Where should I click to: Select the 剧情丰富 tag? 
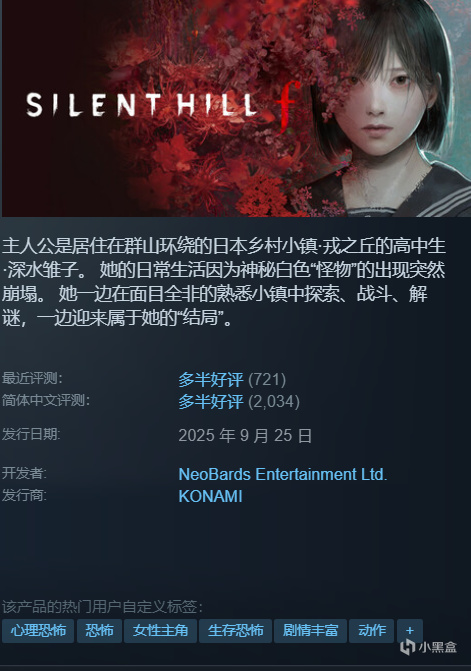click(310, 630)
